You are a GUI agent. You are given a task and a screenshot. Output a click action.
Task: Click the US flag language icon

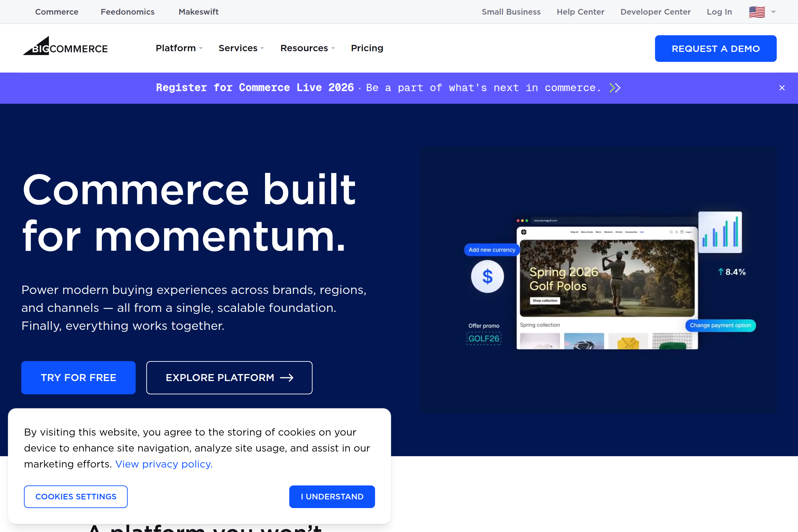click(757, 12)
